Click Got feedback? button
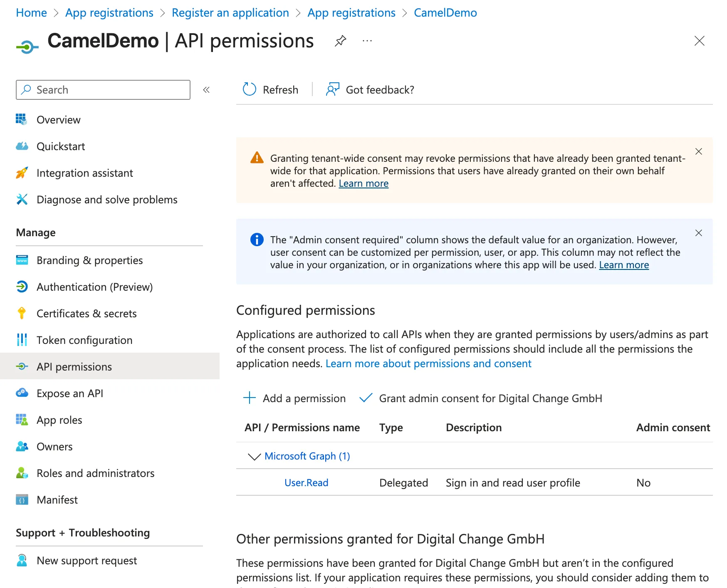 point(370,90)
